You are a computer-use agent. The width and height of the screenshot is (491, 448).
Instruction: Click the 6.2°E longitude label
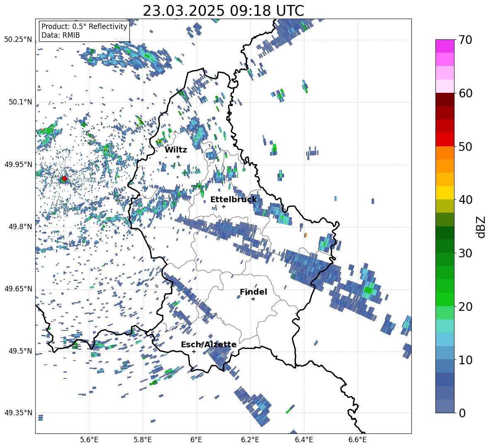tap(250, 440)
